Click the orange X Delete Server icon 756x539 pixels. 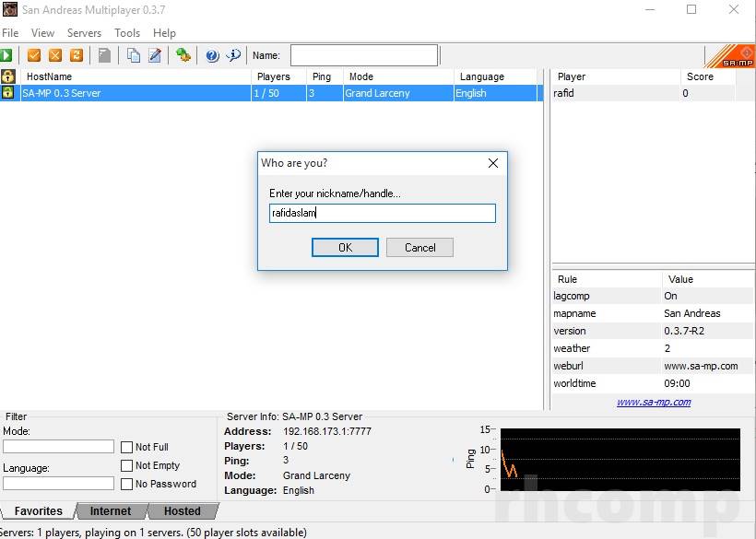pos(55,55)
